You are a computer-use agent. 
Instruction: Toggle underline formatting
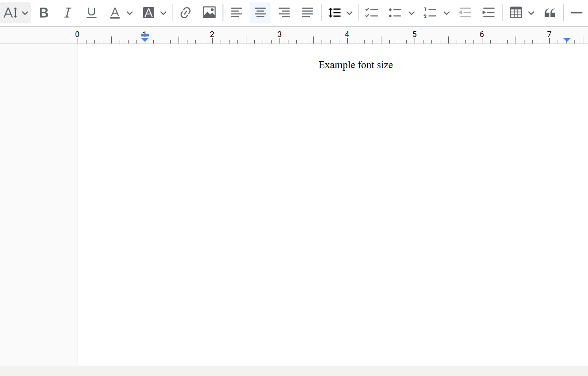click(92, 13)
